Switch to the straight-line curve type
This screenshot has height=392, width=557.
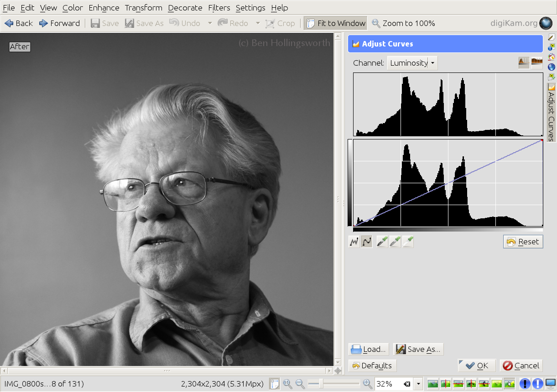tap(354, 242)
